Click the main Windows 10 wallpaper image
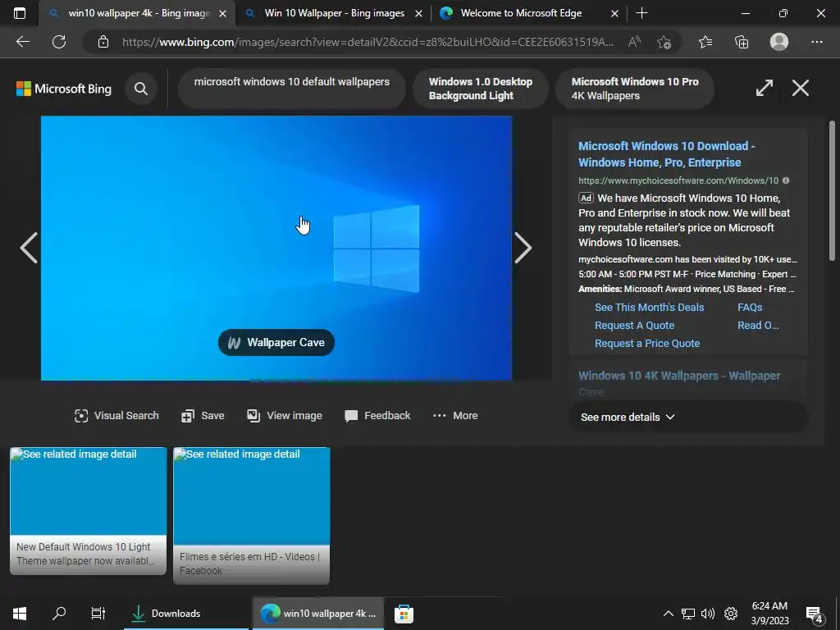 click(276, 248)
